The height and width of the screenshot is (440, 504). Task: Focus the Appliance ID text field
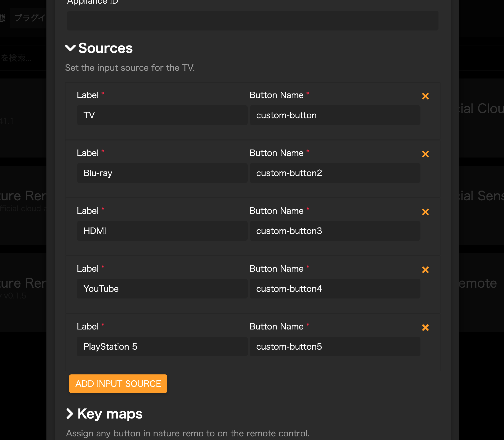point(253,21)
